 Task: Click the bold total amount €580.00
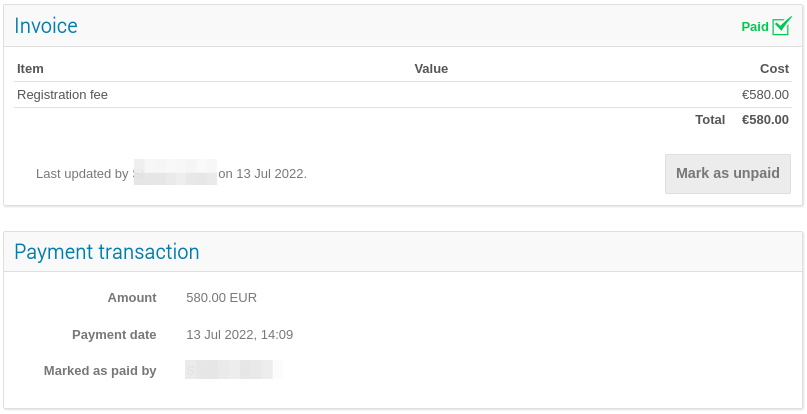765,120
